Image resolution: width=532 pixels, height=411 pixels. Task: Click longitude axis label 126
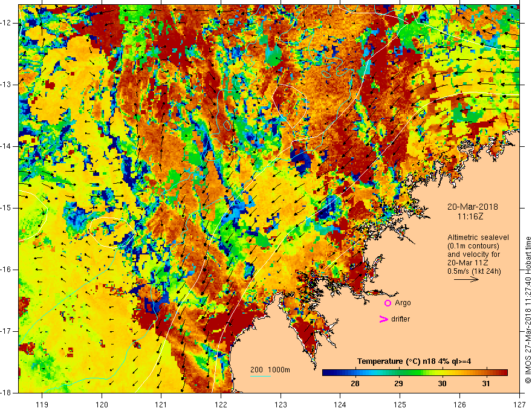click(x=459, y=404)
